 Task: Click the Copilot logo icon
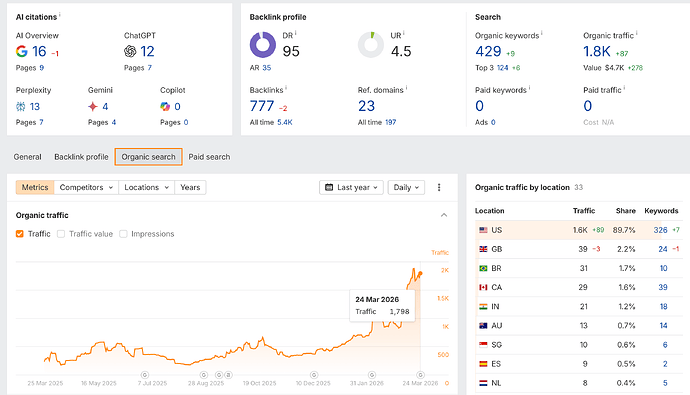click(165, 106)
